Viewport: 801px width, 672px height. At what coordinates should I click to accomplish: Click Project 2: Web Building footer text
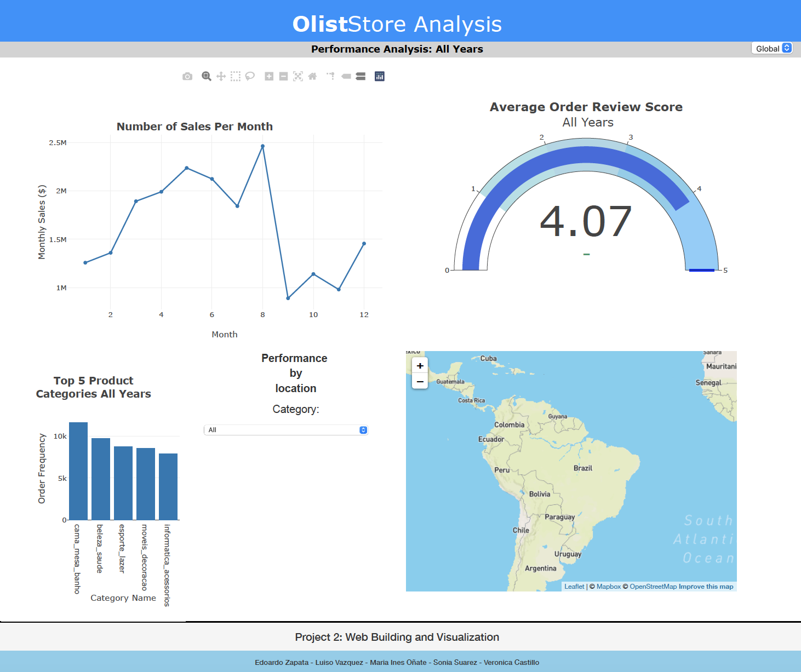[x=397, y=637]
